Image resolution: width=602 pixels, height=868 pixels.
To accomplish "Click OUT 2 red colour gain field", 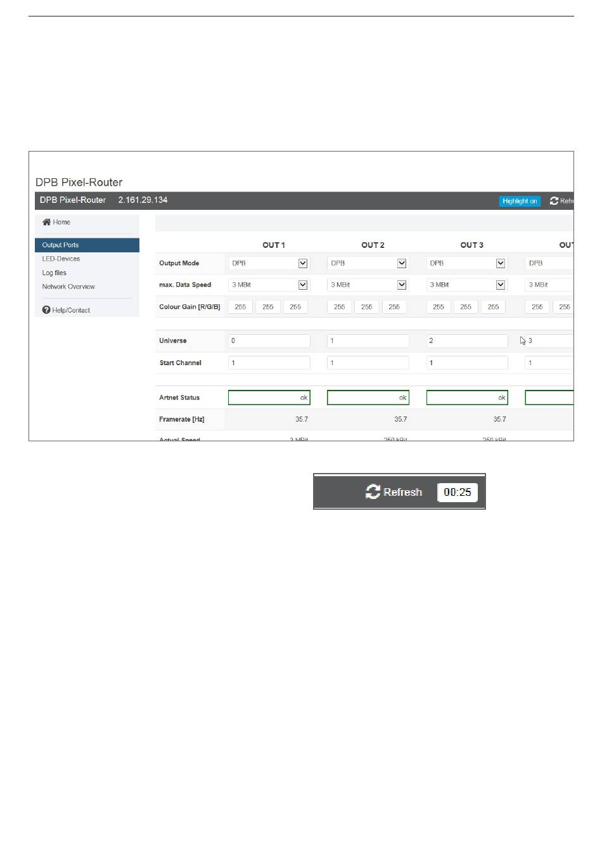I will [x=339, y=307].
